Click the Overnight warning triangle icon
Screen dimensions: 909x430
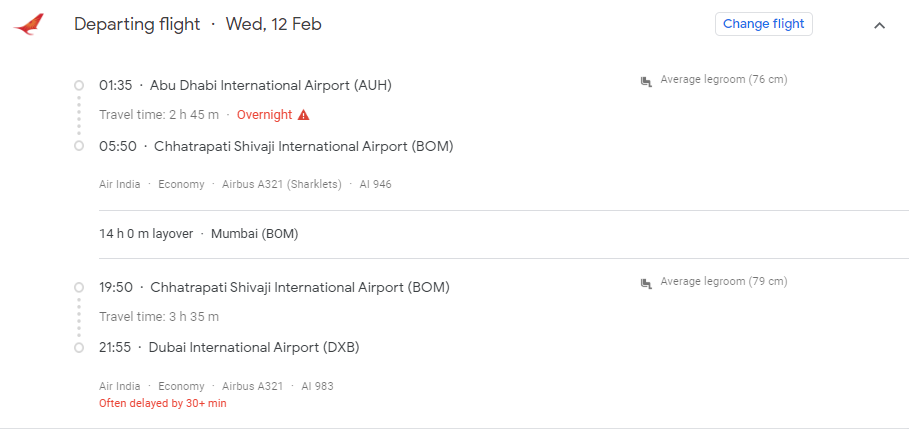(303, 115)
